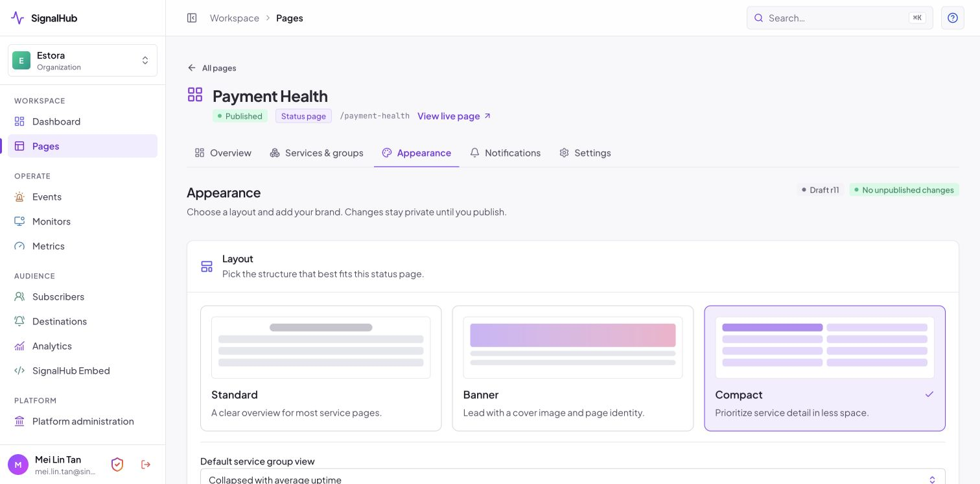Click the Payment Health page grid icon

click(x=195, y=95)
